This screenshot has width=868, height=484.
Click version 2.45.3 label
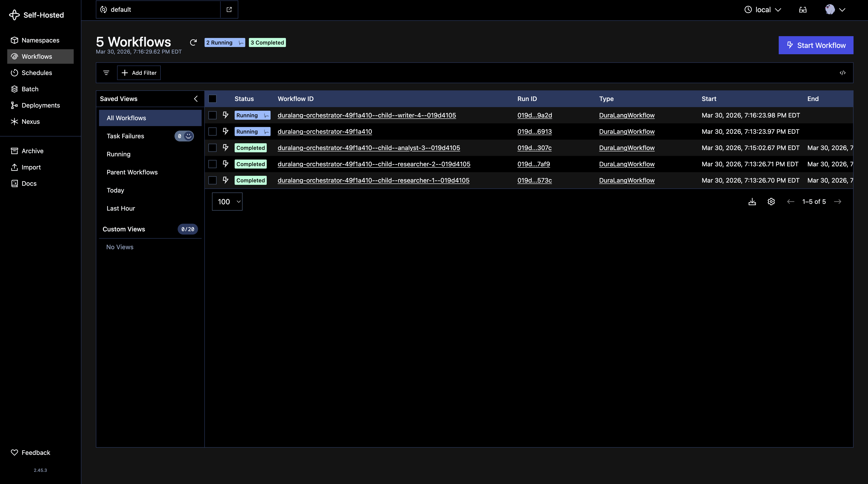40,470
